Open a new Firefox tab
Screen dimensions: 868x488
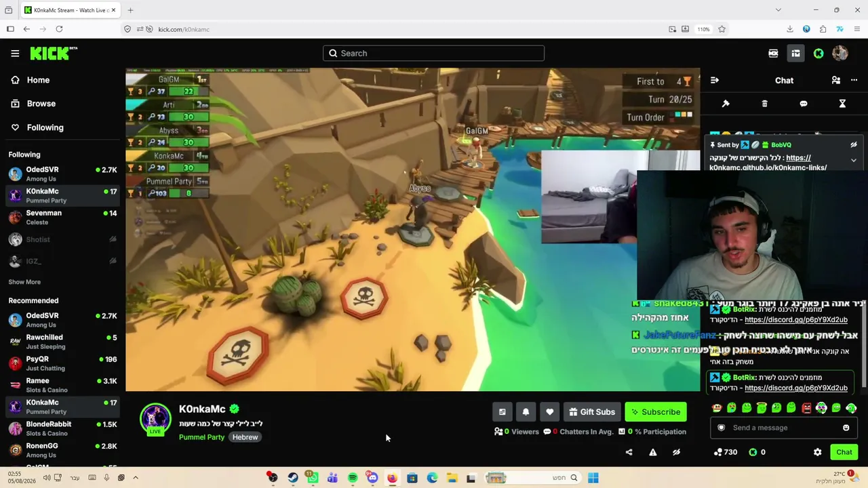click(130, 10)
